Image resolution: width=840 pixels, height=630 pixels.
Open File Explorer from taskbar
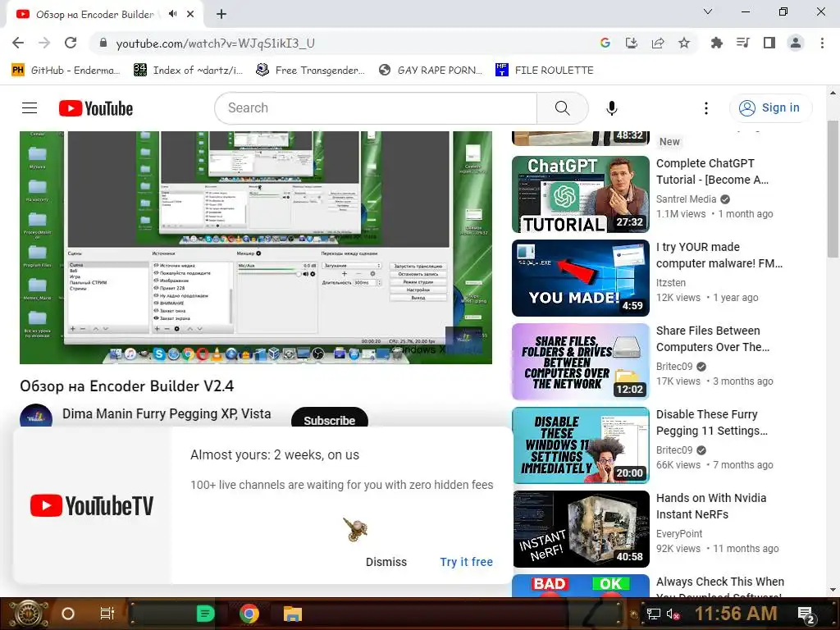293,614
